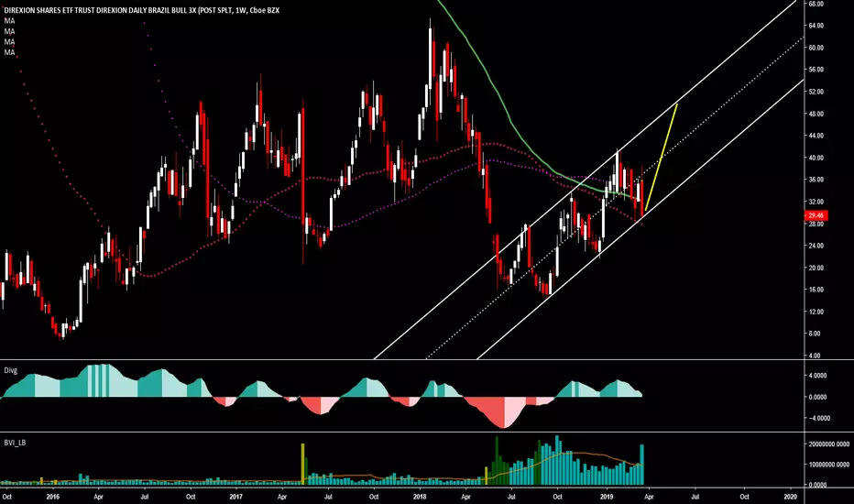Click the 2020 time axis label
This screenshot has width=854, height=504.
point(790,497)
